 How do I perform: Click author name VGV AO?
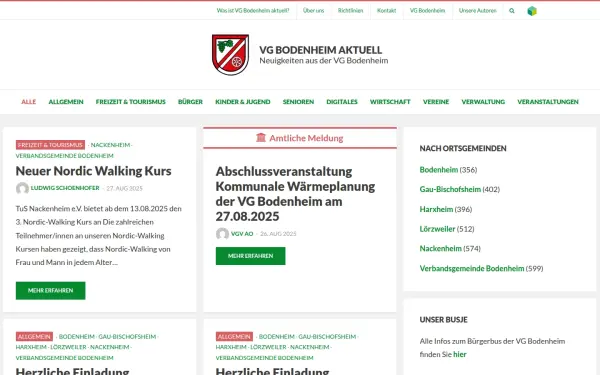242,234
